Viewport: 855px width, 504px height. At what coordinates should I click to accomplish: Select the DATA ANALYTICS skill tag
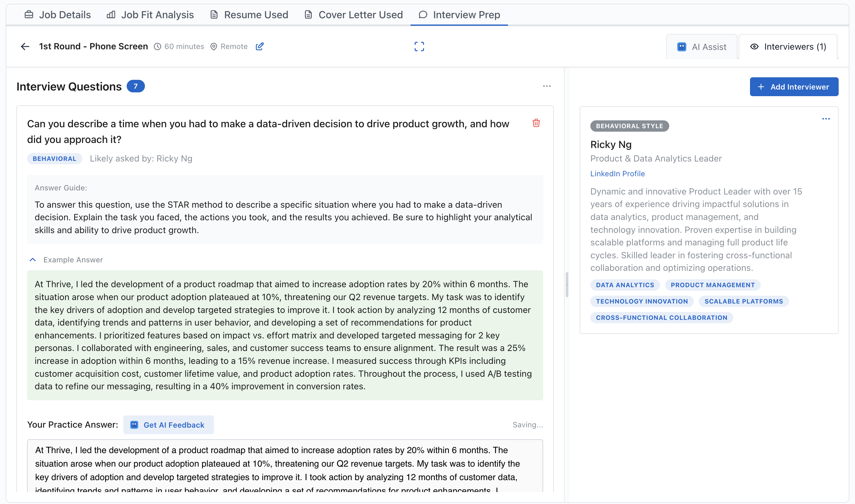point(625,285)
